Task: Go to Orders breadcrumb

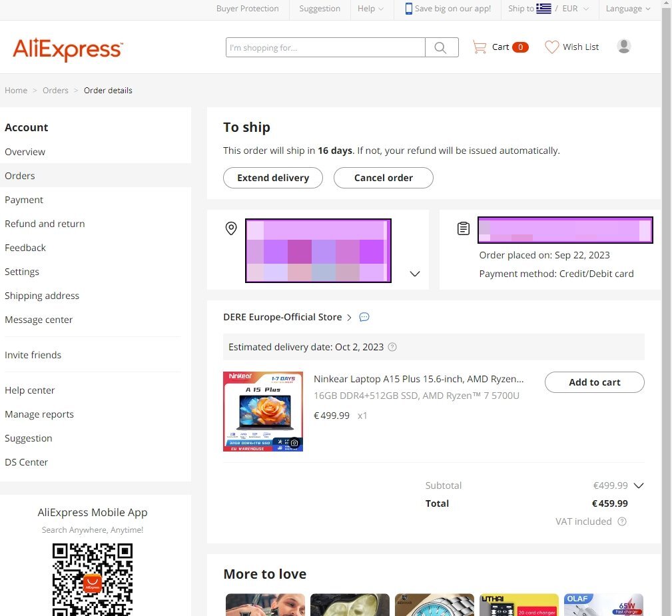Action: click(55, 91)
